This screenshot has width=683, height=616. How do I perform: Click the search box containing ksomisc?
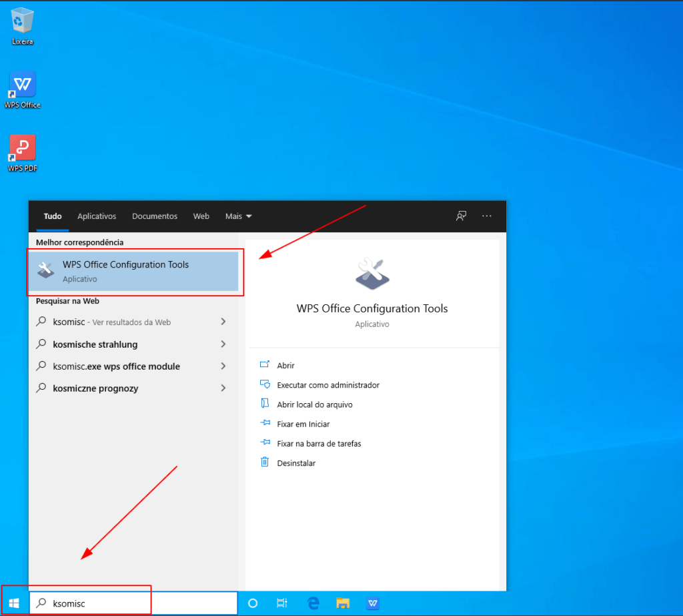pyautogui.click(x=133, y=603)
